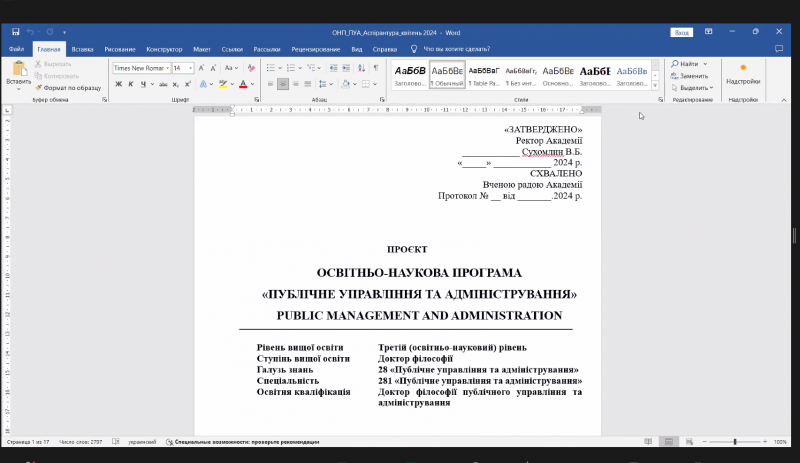Create a multilevel list
800x463 pixels.
(x=311, y=68)
